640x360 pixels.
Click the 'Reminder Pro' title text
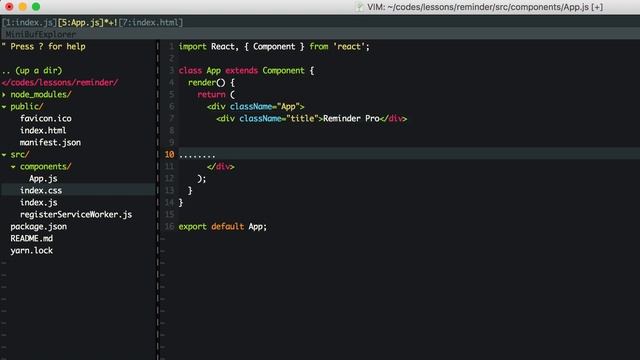coord(351,118)
